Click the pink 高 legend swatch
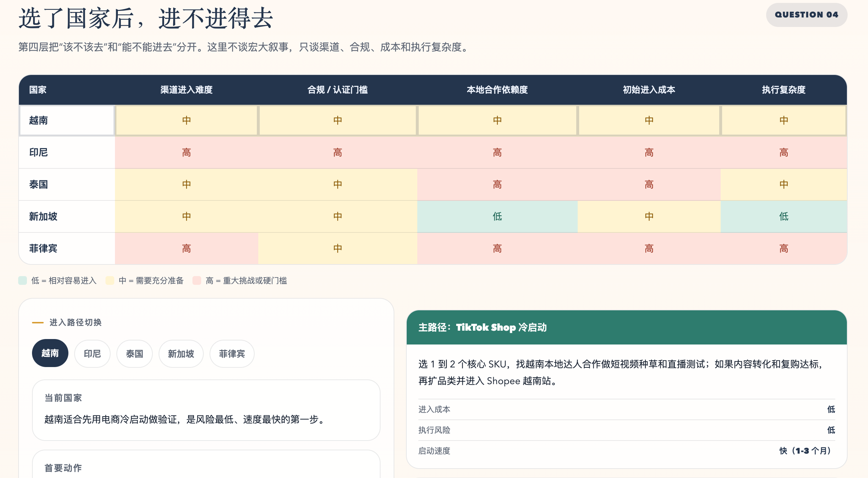868x478 pixels. (x=197, y=280)
